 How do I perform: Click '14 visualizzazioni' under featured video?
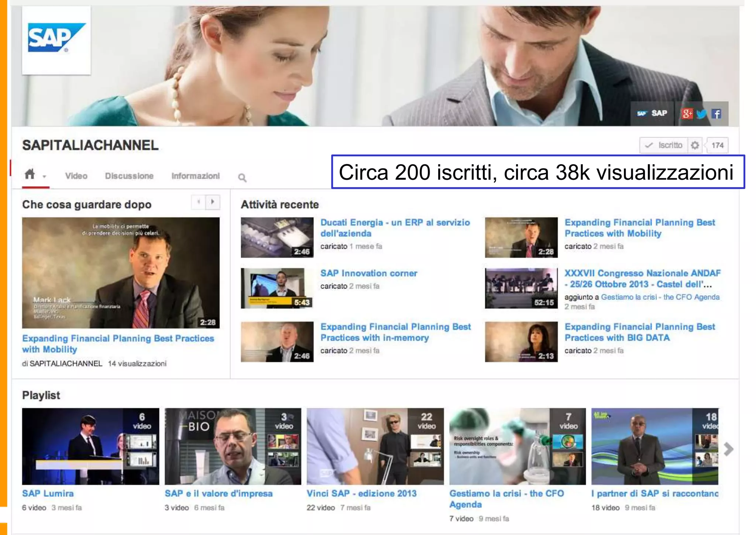pyautogui.click(x=137, y=364)
